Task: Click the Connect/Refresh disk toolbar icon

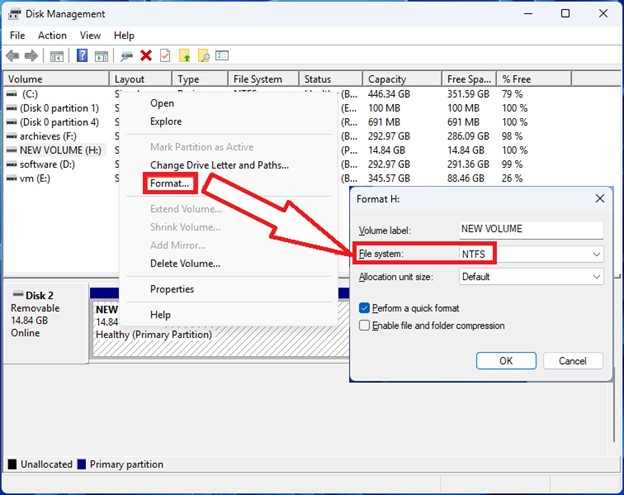Action: pyautogui.click(x=127, y=56)
